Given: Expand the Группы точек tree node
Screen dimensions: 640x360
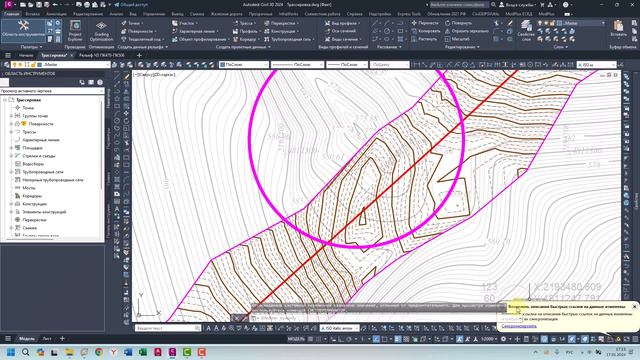Looking at the screenshot, I should coord(11,116).
